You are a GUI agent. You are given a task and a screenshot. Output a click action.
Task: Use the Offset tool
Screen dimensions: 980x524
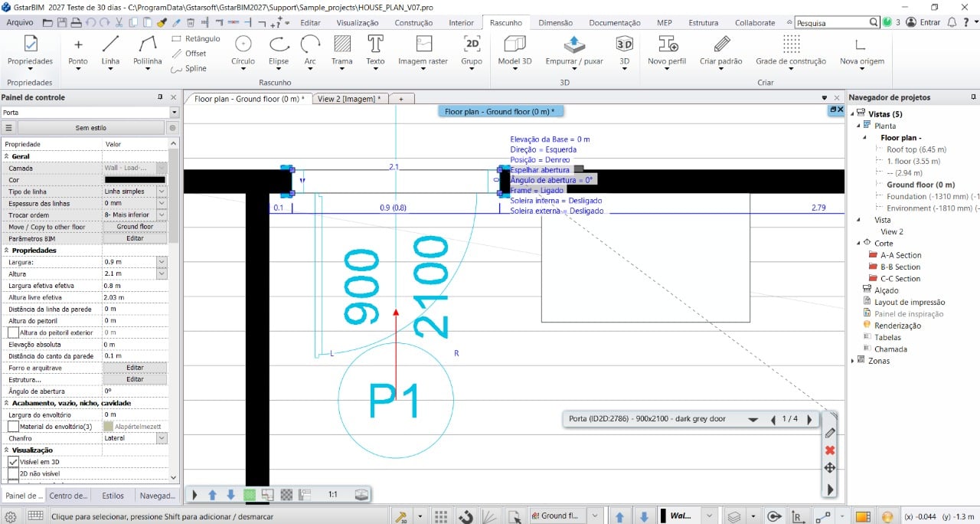pyautogui.click(x=189, y=54)
